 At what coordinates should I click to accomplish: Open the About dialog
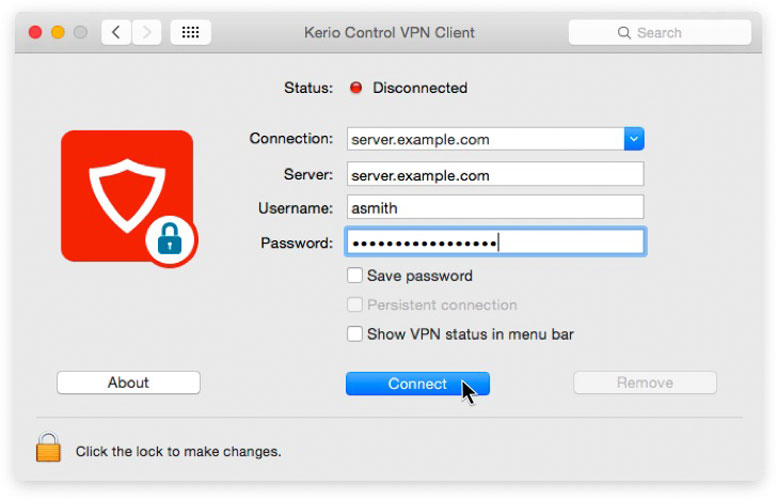(x=128, y=383)
